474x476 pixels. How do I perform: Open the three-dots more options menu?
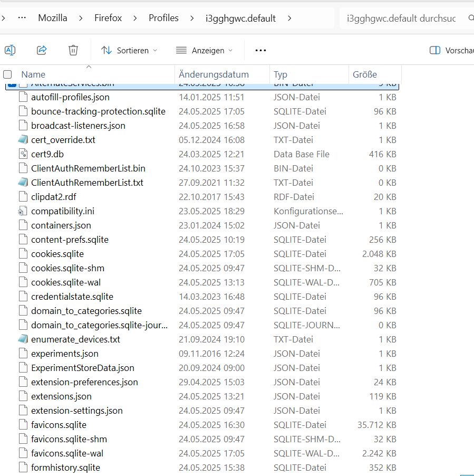pyautogui.click(x=260, y=50)
